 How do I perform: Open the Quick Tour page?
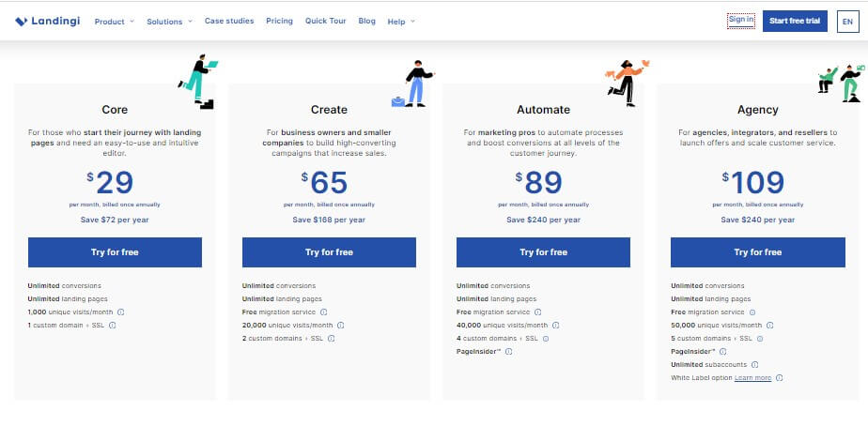point(325,21)
